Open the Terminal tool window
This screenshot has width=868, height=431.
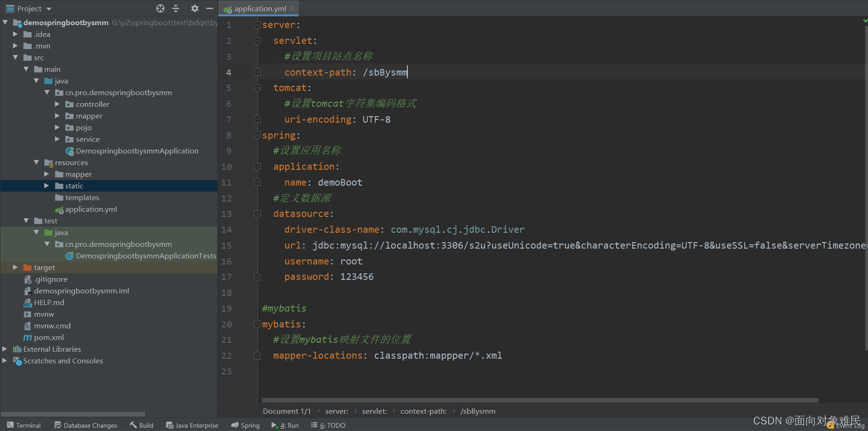[x=24, y=425]
